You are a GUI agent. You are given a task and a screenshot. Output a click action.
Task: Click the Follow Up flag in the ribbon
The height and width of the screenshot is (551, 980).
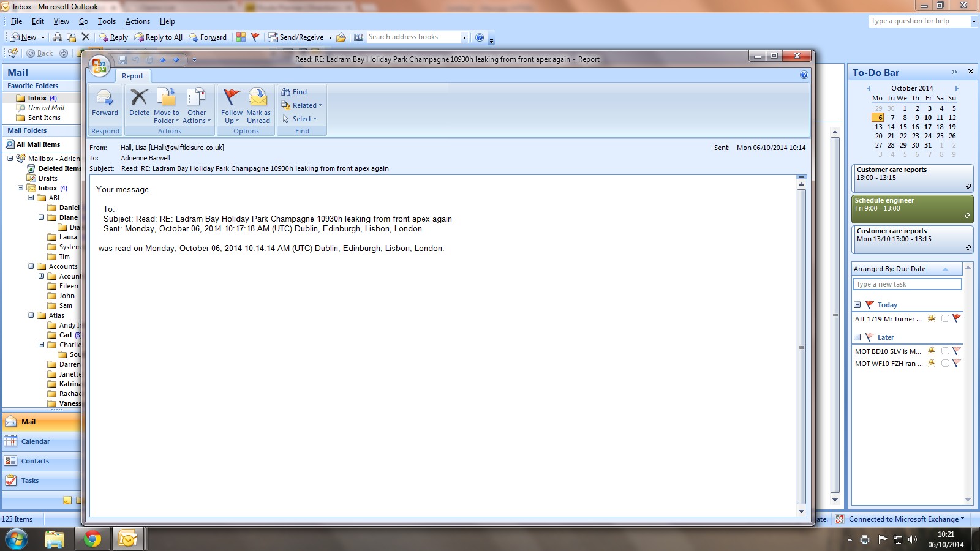pyautogui.click(x=232, y=105)
